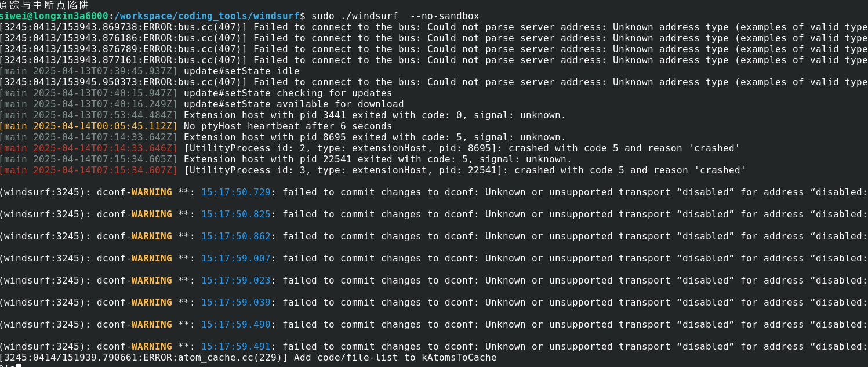Click the Chinese text at the top of the terminal

click(x=45, y=5)
